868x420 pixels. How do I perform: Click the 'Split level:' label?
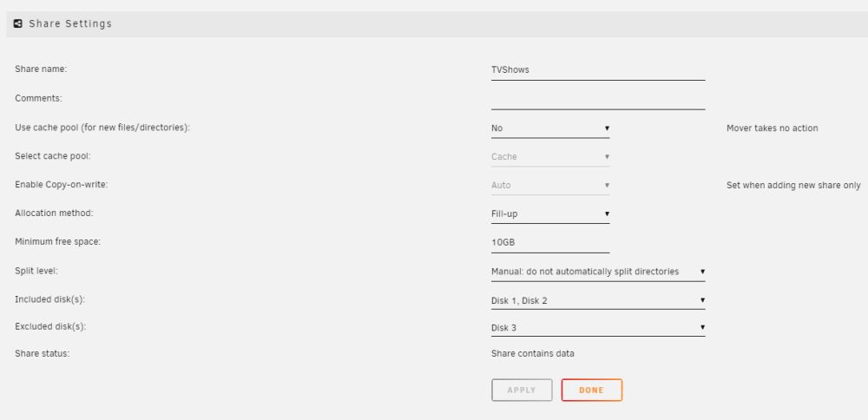click(36, 271)
